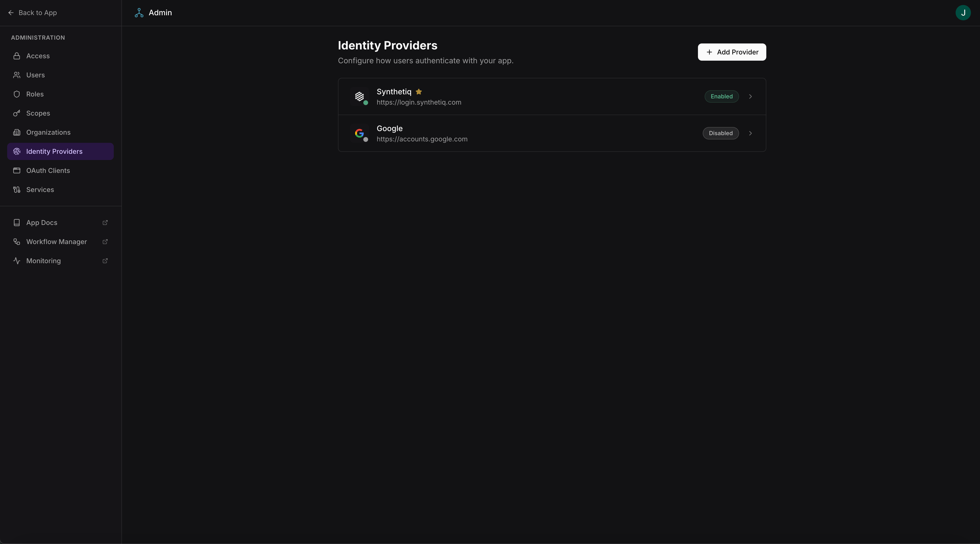This screenshot has width=980, height=544.
Task: Click the Scopes key icon
Action: point(17,113)
